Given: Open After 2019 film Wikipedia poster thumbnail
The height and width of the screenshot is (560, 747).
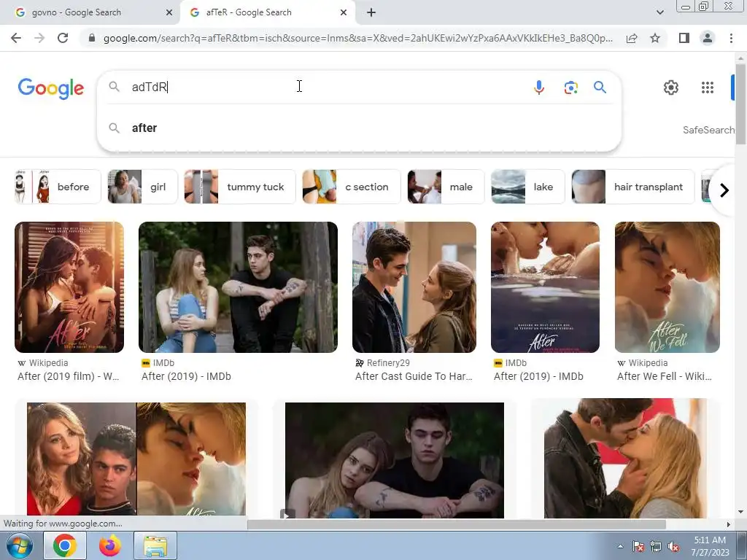Looking at the screenshot, I should (x=69, y=287).
